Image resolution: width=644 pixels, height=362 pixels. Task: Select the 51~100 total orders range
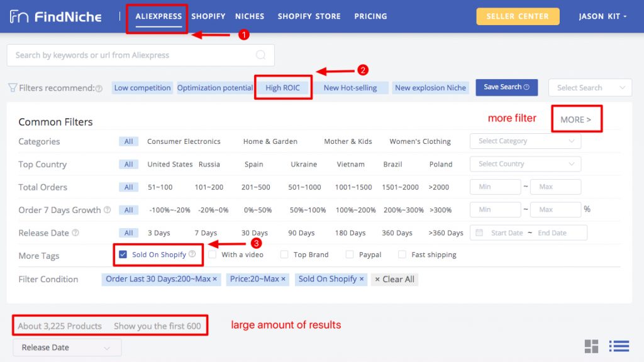click(160, 187)
